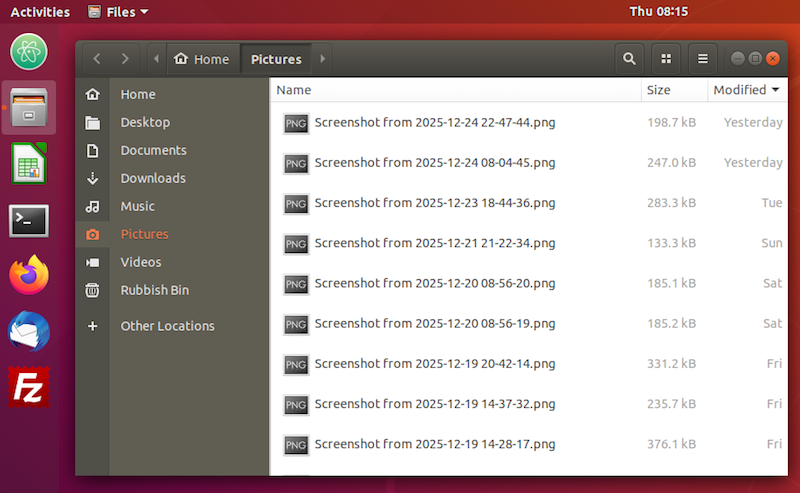This screenshot has height=493, width=800.
Task: Click the Videos icon in sidebar
Action: [92, 262]
